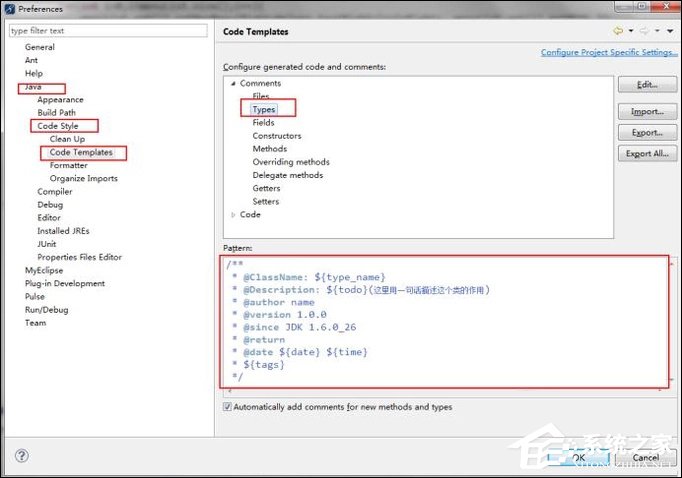The height and width of the screenshot is (478, 682).
Task: Open the Formatter preferences page
Action: [x=68, y=165]
